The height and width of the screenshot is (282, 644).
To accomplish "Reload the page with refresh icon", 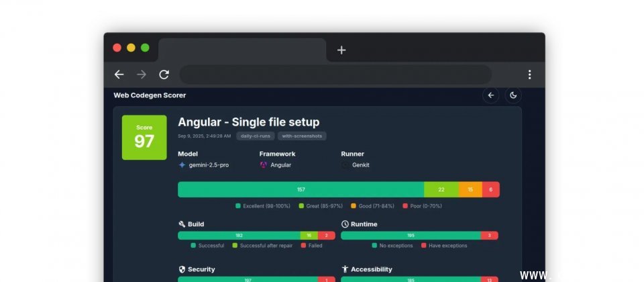I will [164, 75].
